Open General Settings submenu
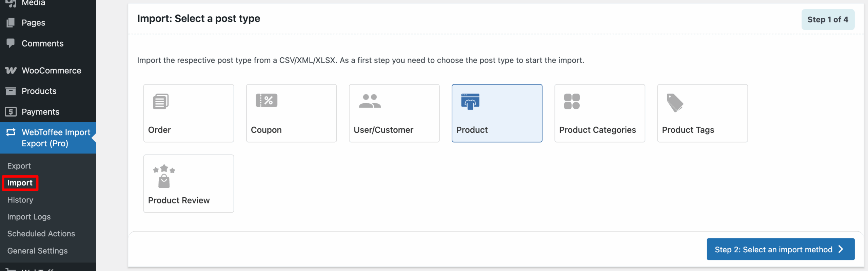The image size is (868, 271). [37, 251]
